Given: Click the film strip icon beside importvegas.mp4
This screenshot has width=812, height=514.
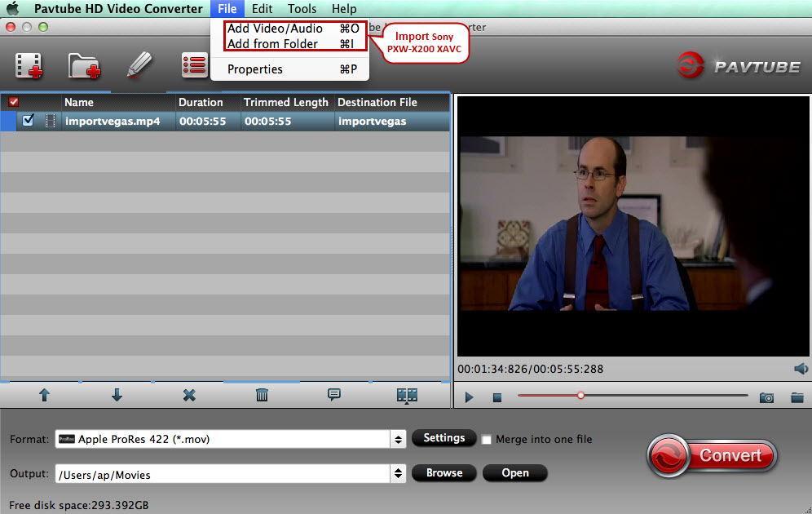Looking at the screenshot, I should [x=51, y=121].
